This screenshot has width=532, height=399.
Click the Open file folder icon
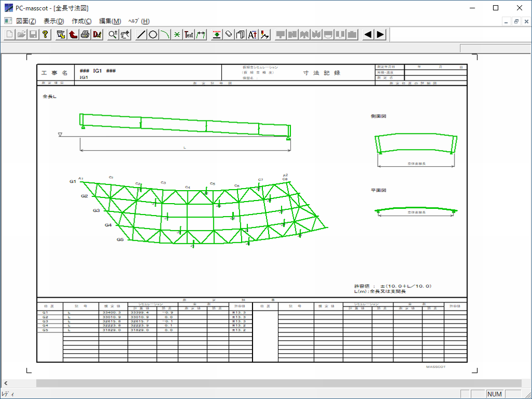tap(21, 35)
